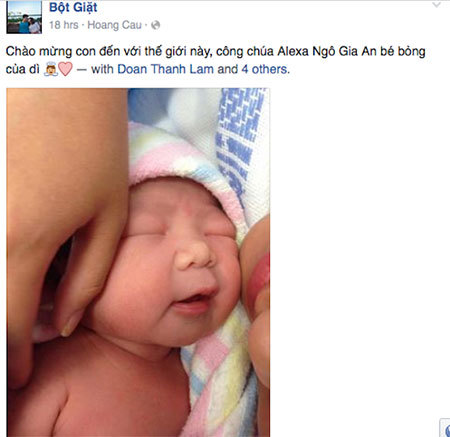Open the newborn baby photo
This screenshot has width=450, height=437.
[138, 262]
